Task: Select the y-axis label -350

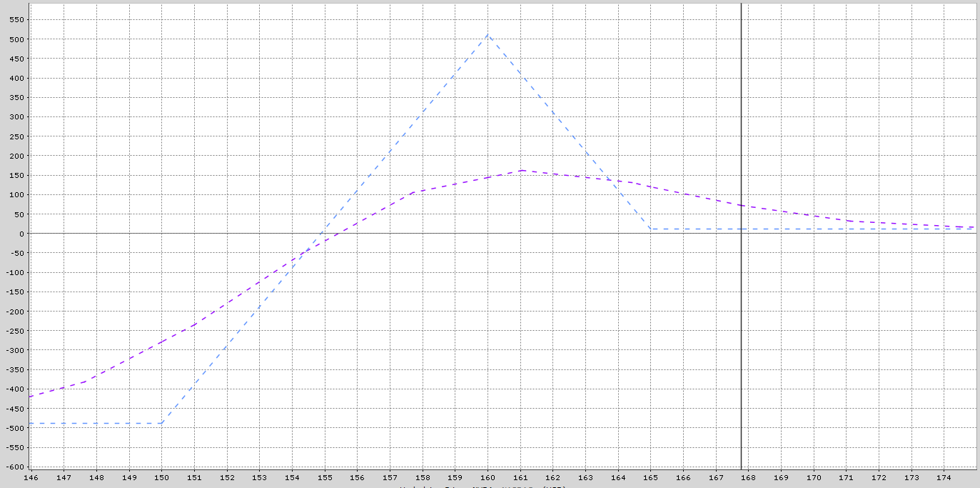Action: tap(14, 369)
